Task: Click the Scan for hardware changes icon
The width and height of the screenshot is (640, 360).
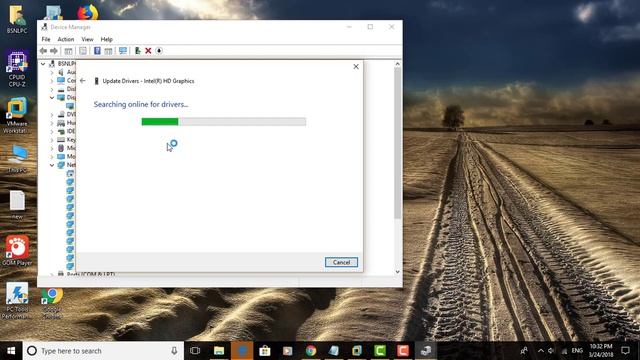Action: coord(123,51)
